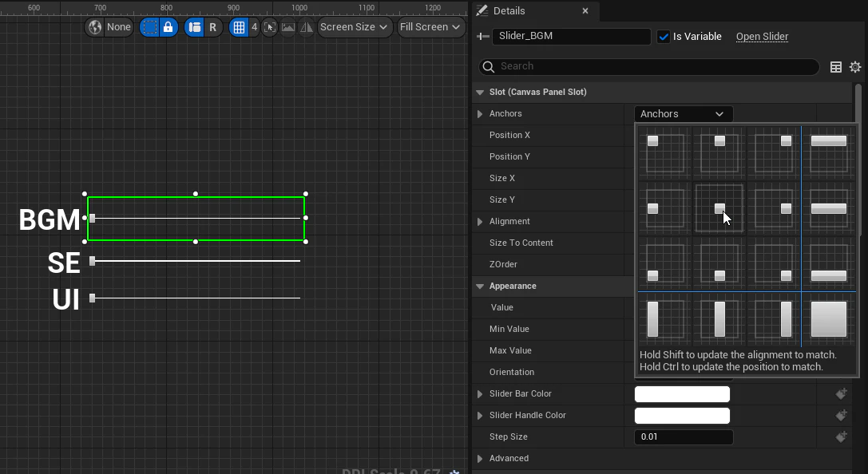Collapse the Anchors dropdown menu

[683, 114]
